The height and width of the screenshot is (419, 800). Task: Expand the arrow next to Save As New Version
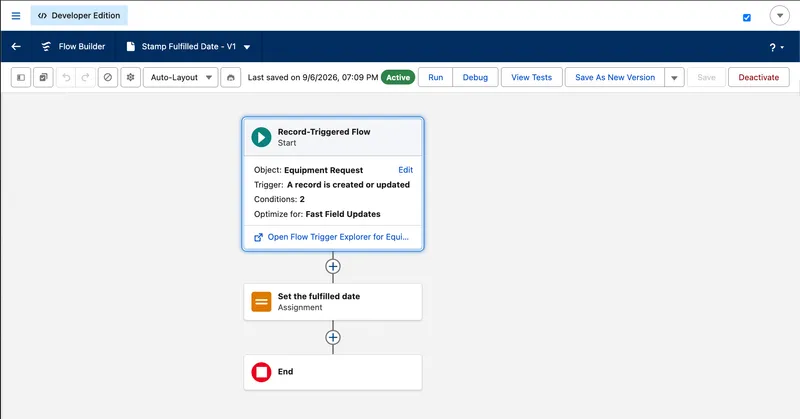[x=674, y=78]
